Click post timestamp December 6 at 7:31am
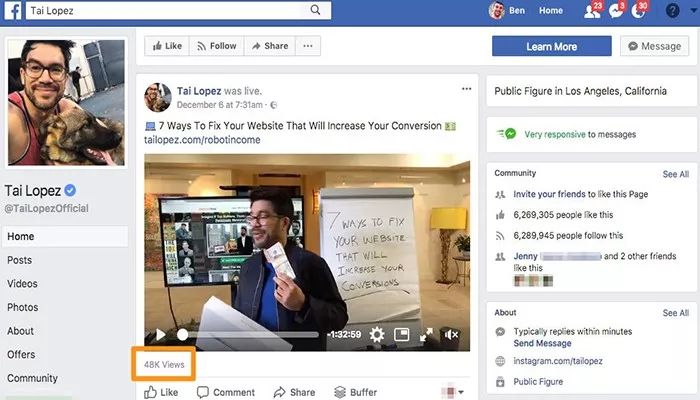The image size is (700, 400). tap(220, 105)
